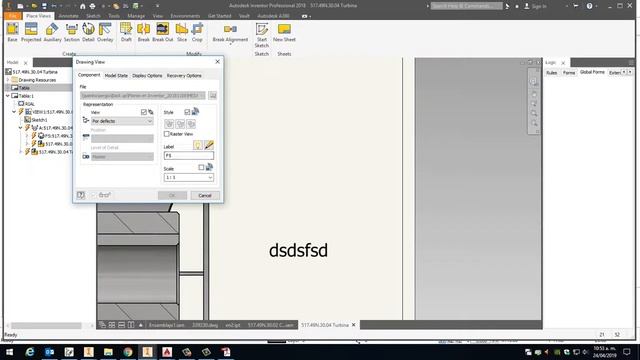
Task: Select the Draft view tool
Action: point(126,32)
